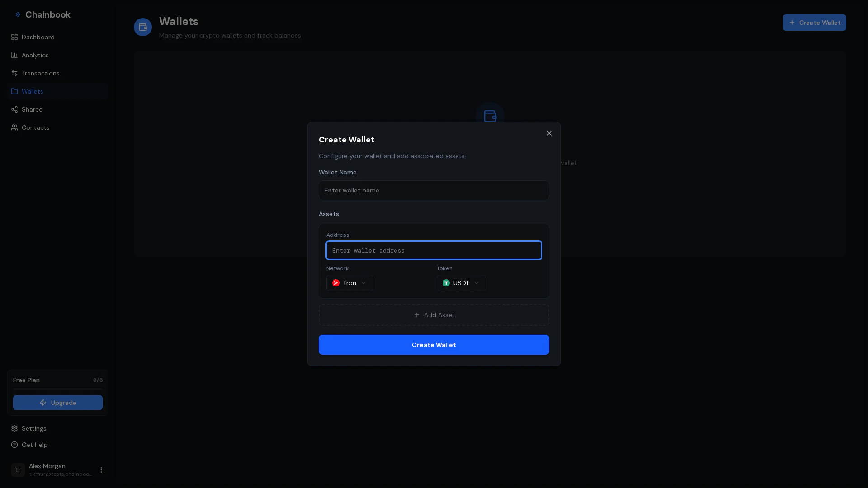This screenshot has width=868, height=488.
Task: Select the Dashboard icon in the sidebar
Action: tap(14, 37)
